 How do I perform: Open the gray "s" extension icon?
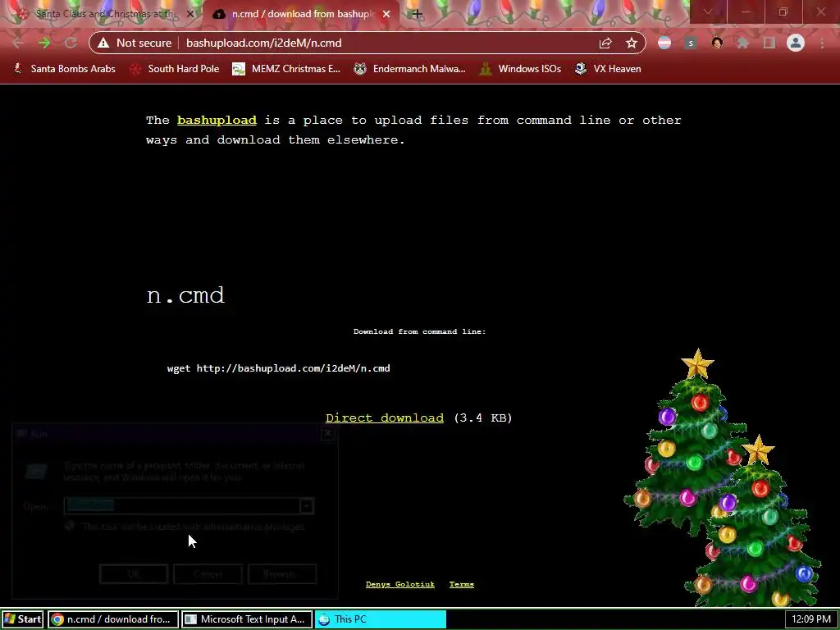click(691, 43)
